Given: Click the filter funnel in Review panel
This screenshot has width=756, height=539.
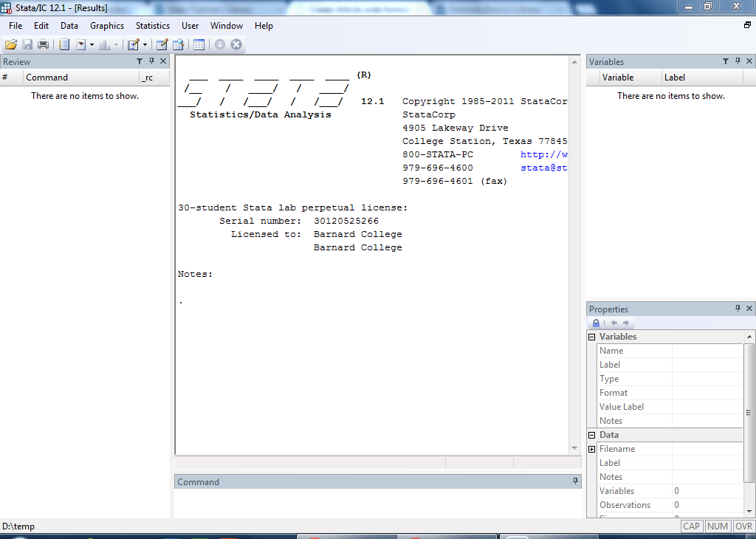Looking at the screenshot, I should pyautogui.click(x=140, y=61).
